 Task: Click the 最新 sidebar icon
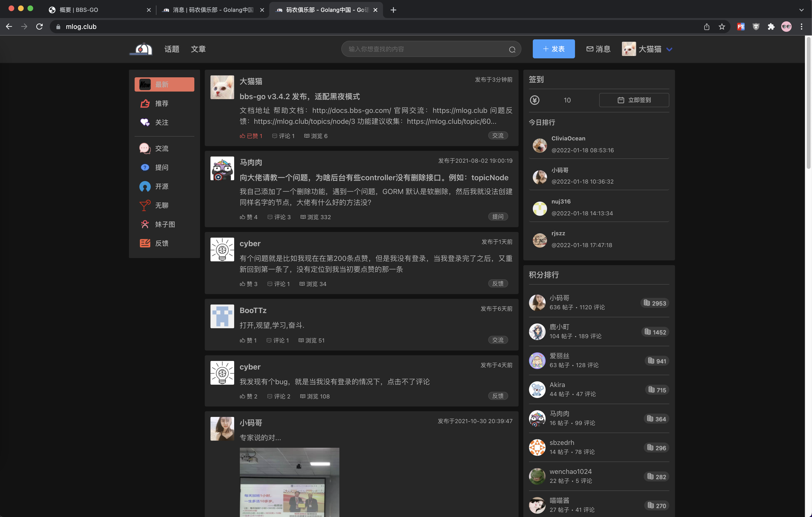pos(145,84)
